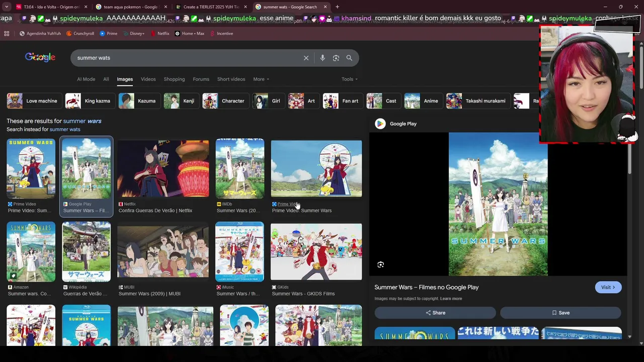Open a new browser tab
The image size is (644, 362).
[337, 7]
